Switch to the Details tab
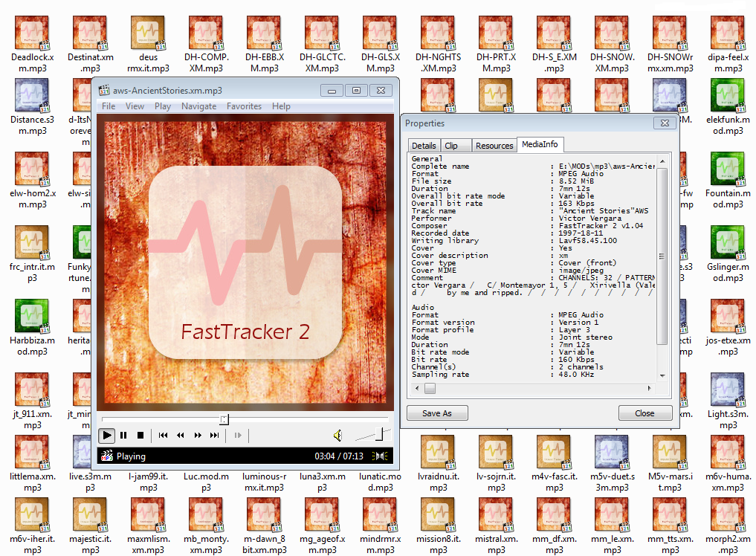The image size is (756, 556). coord(424,146)
